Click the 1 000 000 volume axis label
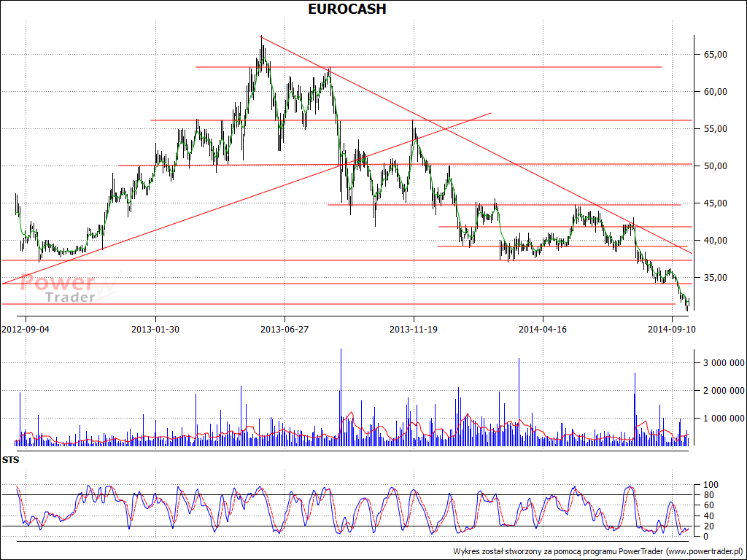Viewport: 747px width, 560px height. [724, 419]
